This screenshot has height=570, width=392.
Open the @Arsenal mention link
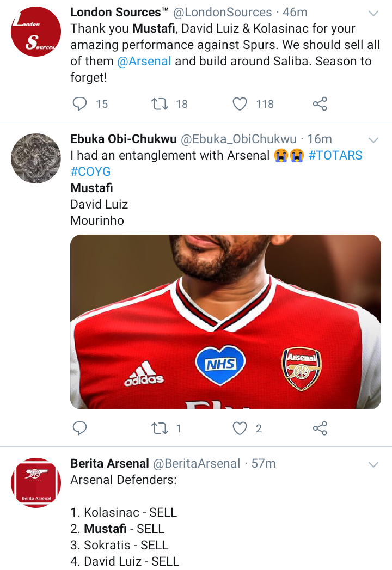click(144, 61)
